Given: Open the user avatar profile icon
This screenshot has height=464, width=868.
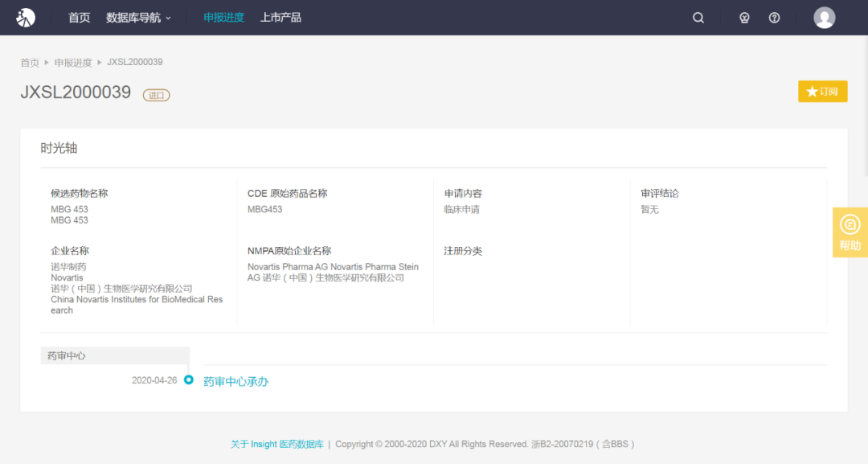Looking at the screenshot, I should [x=825, y=18].
